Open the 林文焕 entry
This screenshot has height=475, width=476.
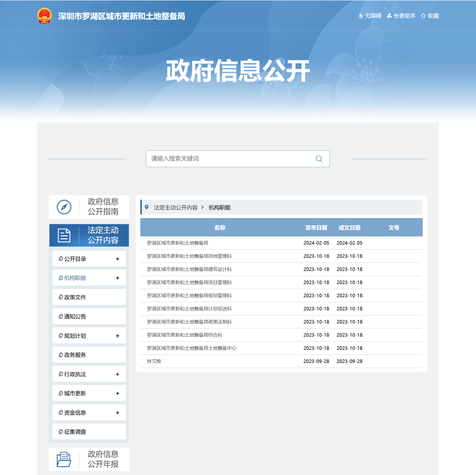click(x=154, y=361)
